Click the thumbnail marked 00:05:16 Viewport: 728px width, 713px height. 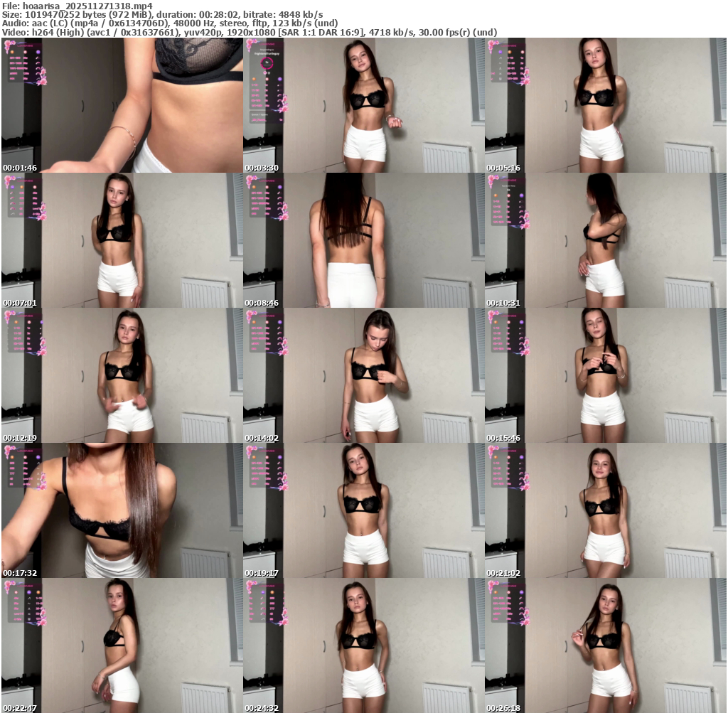pos(605,105)
